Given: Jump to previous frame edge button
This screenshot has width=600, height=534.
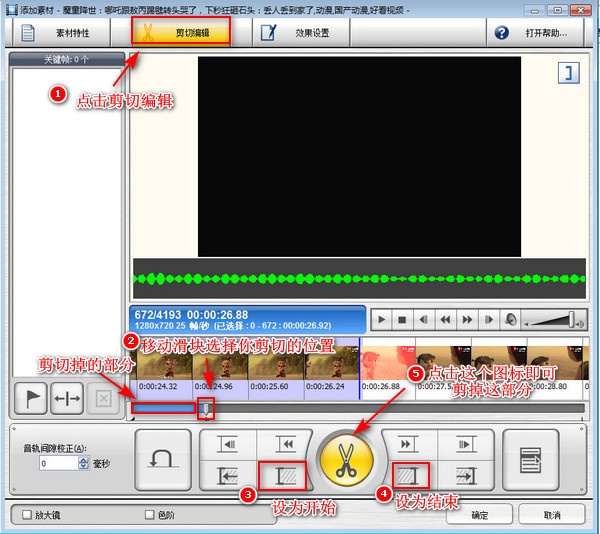Looking at the screenshot, I should [228, 444].
